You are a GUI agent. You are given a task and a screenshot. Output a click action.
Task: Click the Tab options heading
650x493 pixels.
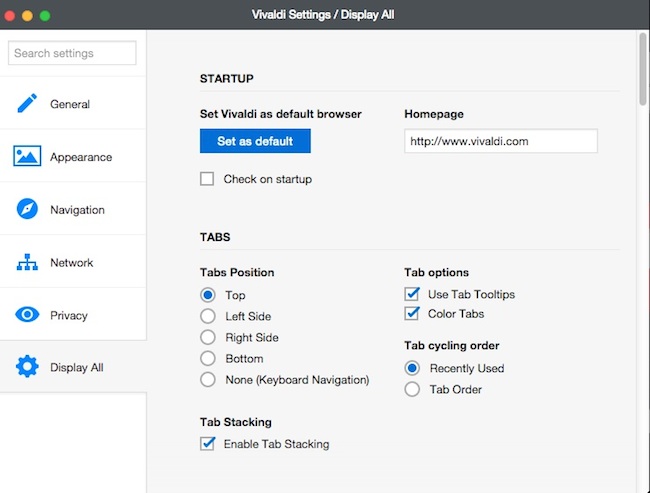437,272
